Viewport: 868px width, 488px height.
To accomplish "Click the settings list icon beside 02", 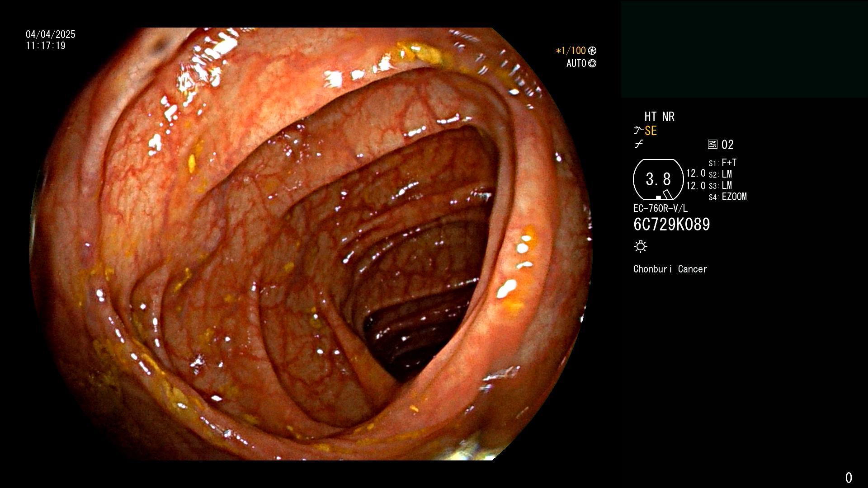I will [x=712, y=144].
